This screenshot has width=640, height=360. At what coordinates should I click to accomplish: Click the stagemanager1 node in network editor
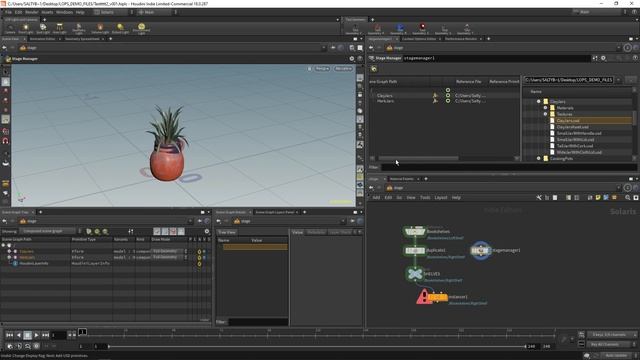[x=480, y=250]
